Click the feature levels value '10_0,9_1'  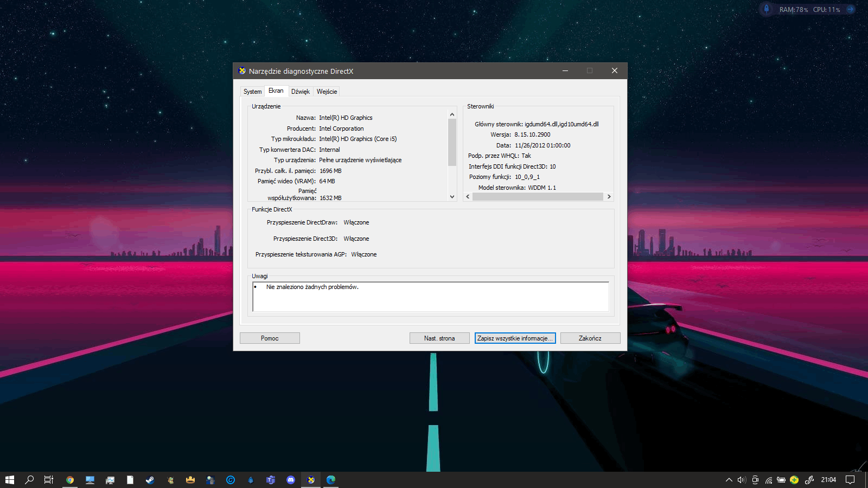coord(527,177)
